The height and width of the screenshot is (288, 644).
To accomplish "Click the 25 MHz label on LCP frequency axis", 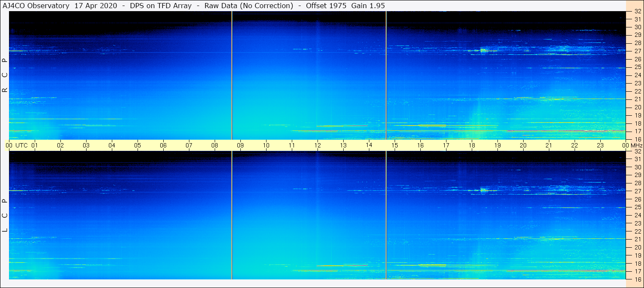I will coord(637,207).
